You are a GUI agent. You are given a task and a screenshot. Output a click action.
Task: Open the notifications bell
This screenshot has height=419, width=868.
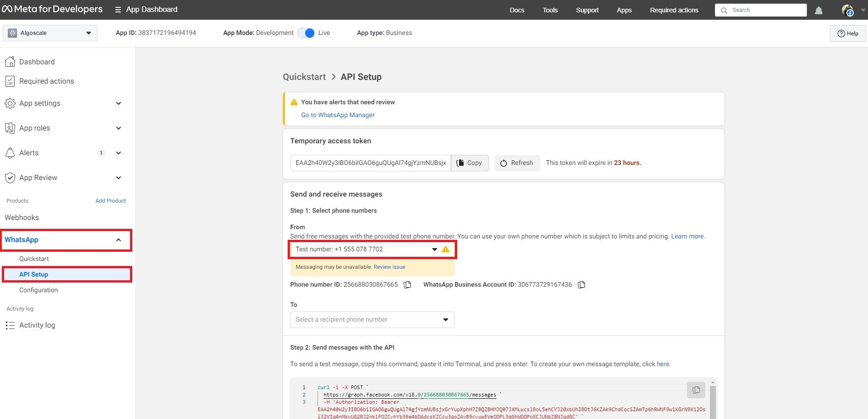pos(818,10)
